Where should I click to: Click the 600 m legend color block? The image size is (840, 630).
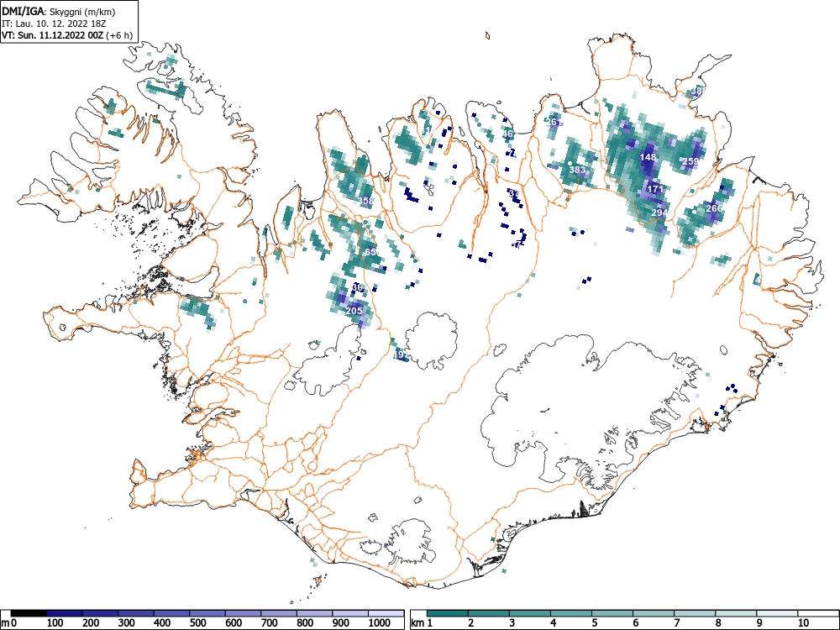244,613
